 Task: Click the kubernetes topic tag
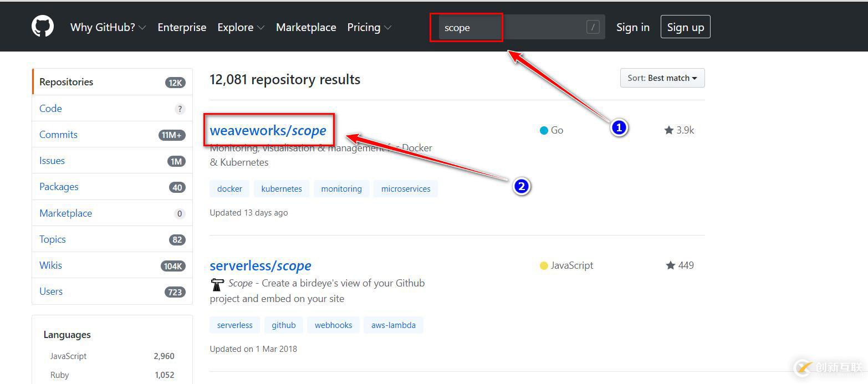[282, 189]
